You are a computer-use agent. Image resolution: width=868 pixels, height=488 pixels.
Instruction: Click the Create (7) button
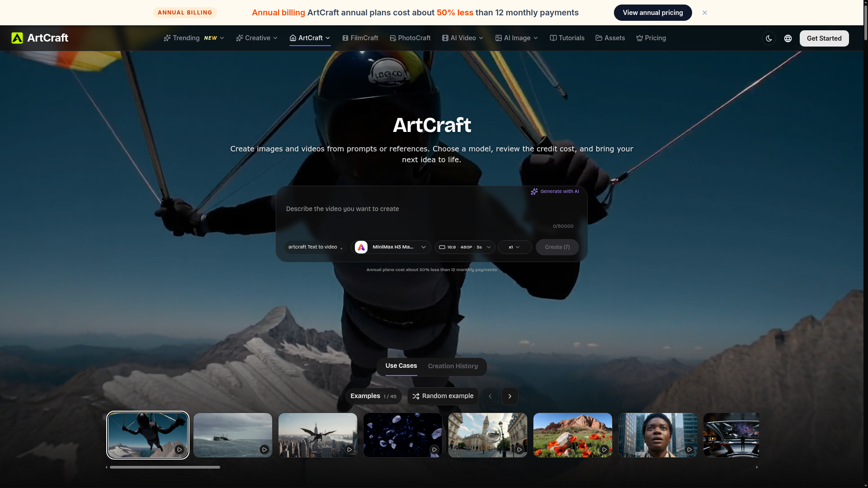[x=557, y=247]
